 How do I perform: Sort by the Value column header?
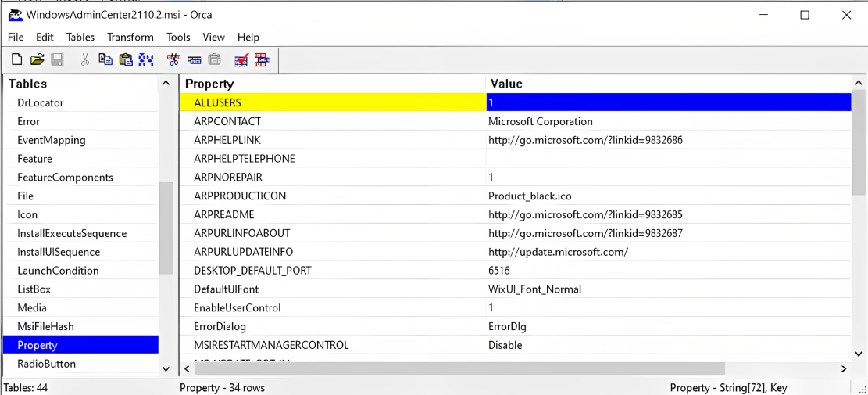pyautogui.click(x=669, y=84)
